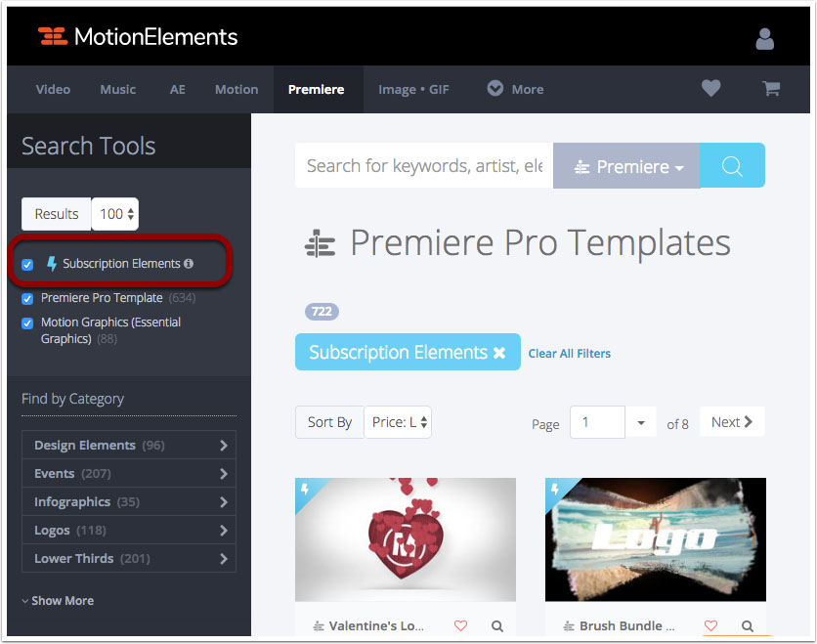This screenshot has width=817, height=644.
Task: Open the page number dropdown arrow
Action: pos(641,422)
